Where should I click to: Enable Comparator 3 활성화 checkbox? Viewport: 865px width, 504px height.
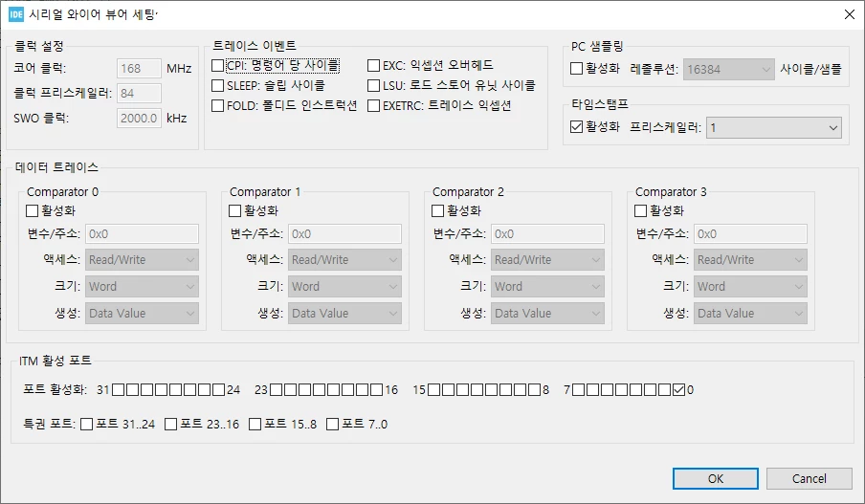[640, 210]
